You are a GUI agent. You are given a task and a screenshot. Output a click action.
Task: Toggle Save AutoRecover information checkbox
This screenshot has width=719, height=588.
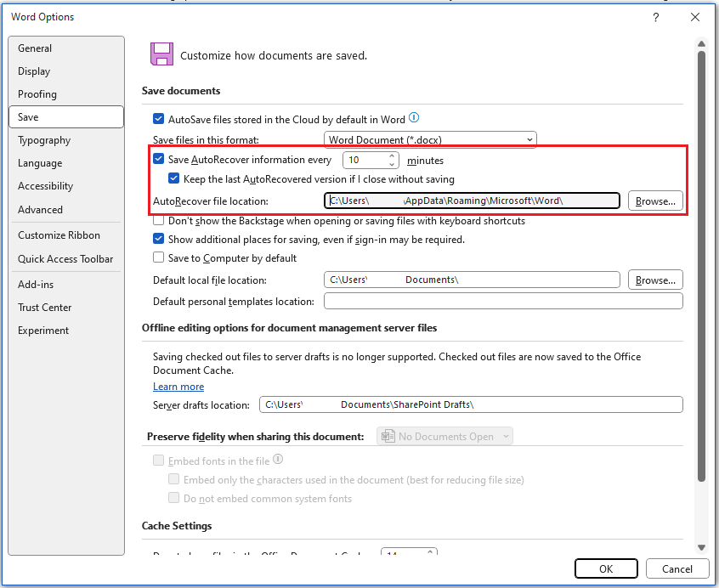click(x=158, y=159)
